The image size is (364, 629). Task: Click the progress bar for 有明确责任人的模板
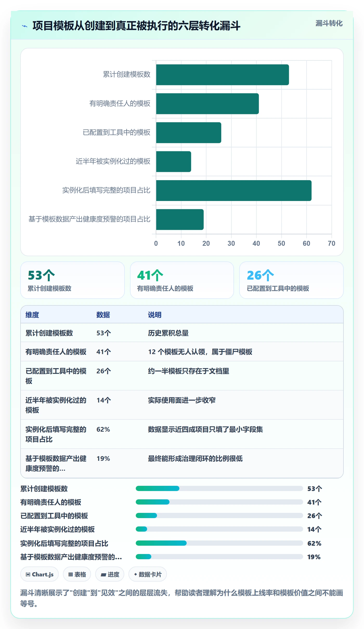point(219,502)
